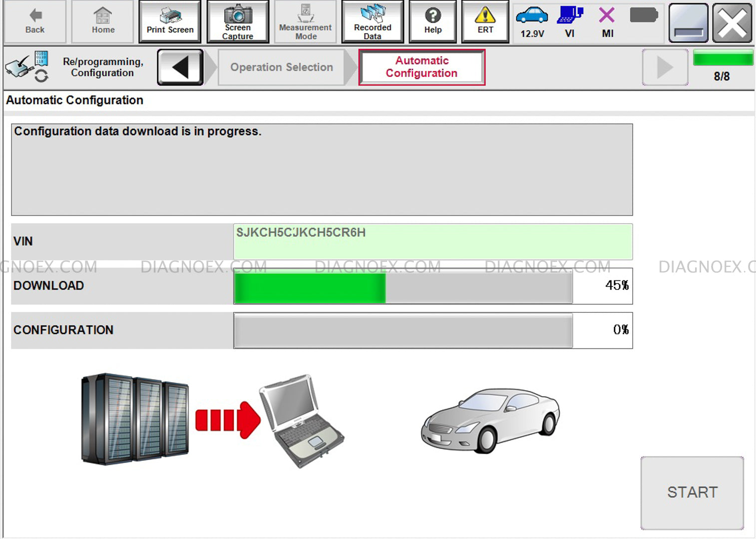Go to the previous step with the left arrow
The width and height of the screenshot is (756, 539).
(x=180, y=67)
